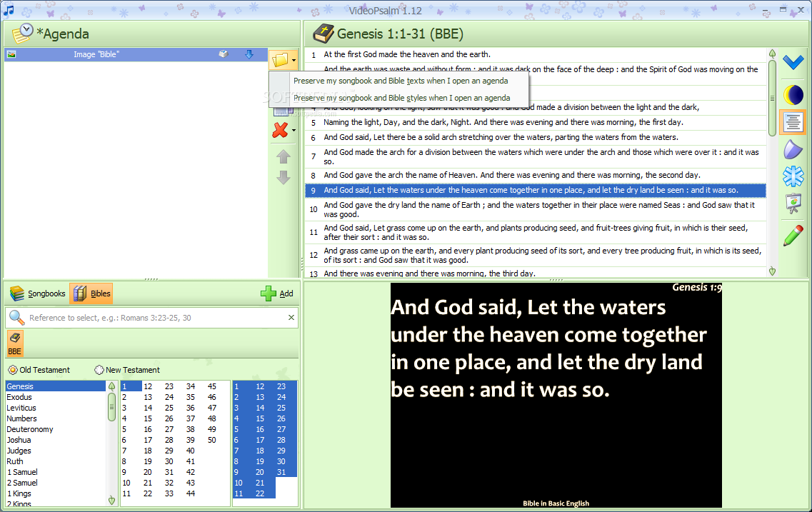Clear the reference search with X
This screenshot has height=512, width=812.
[x=291, y=317]
